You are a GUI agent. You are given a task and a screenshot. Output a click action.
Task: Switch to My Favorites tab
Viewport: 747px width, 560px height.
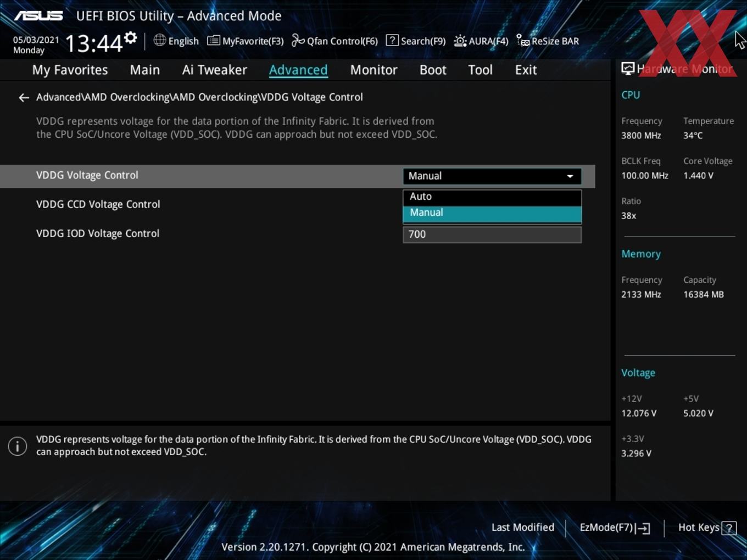70,70
